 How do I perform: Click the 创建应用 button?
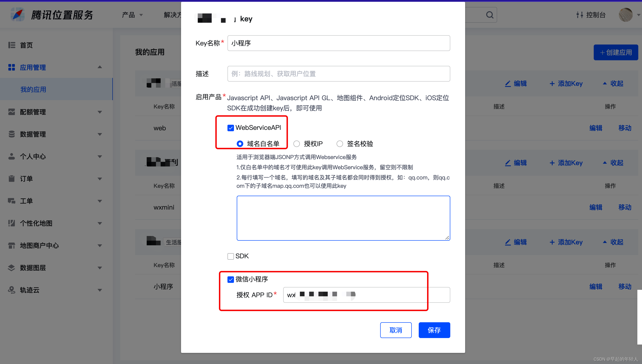616,52
